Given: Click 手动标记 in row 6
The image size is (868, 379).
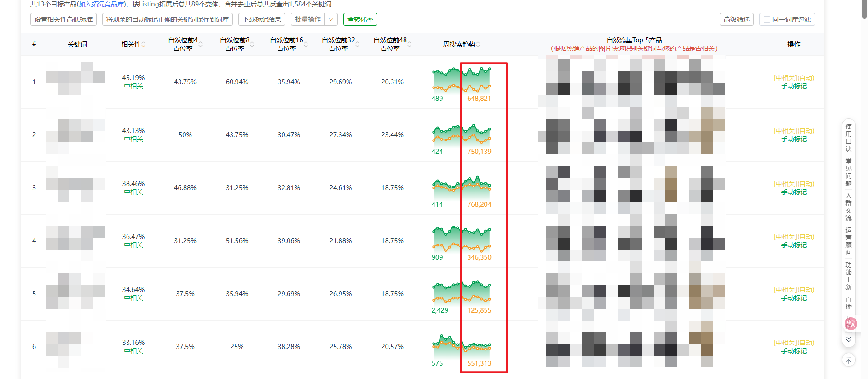Looking at the screenshot, I should [x=794, y=351].
